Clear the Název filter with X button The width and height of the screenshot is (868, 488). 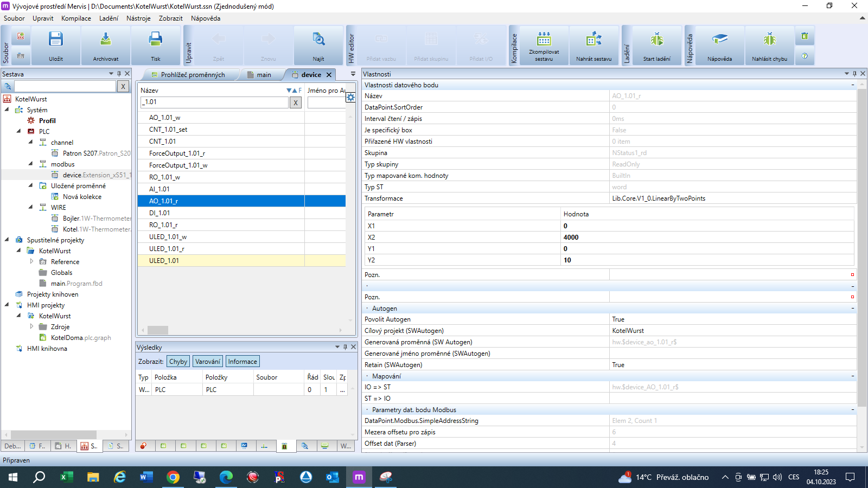point(296,102)
